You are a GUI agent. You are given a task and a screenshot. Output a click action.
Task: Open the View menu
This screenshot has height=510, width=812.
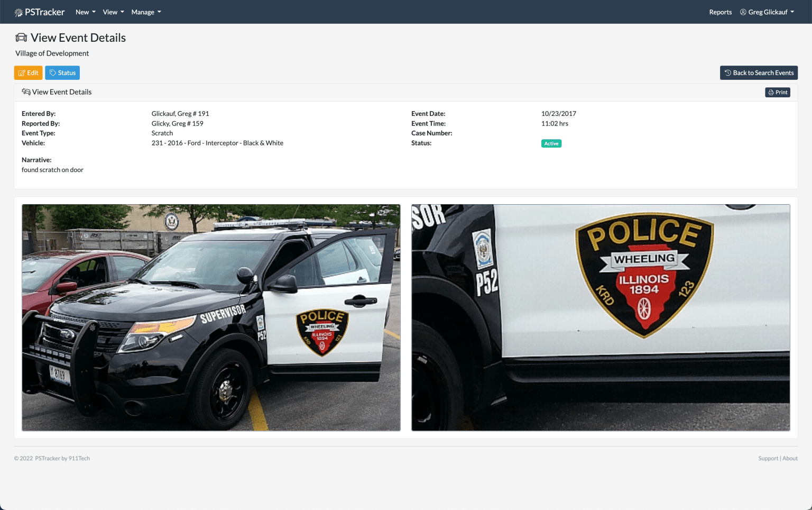pyautogui.click(x=113, y=12)
